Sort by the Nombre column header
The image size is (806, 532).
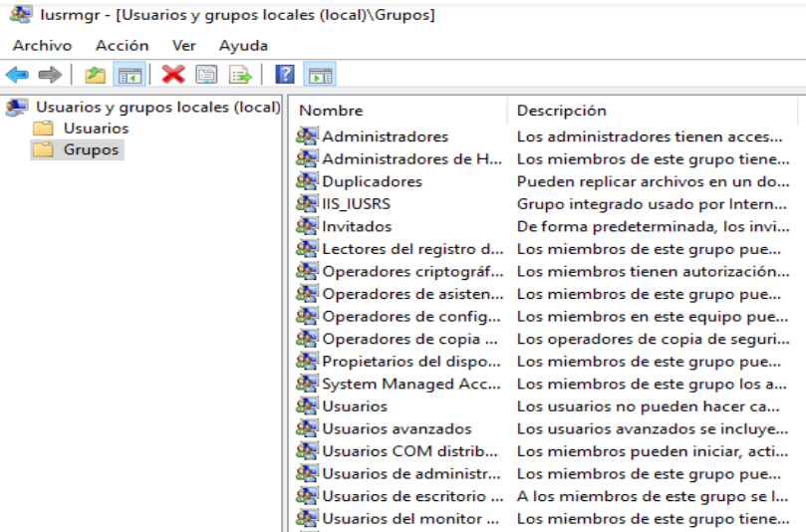pyautogui.click(x=331, y=111)
